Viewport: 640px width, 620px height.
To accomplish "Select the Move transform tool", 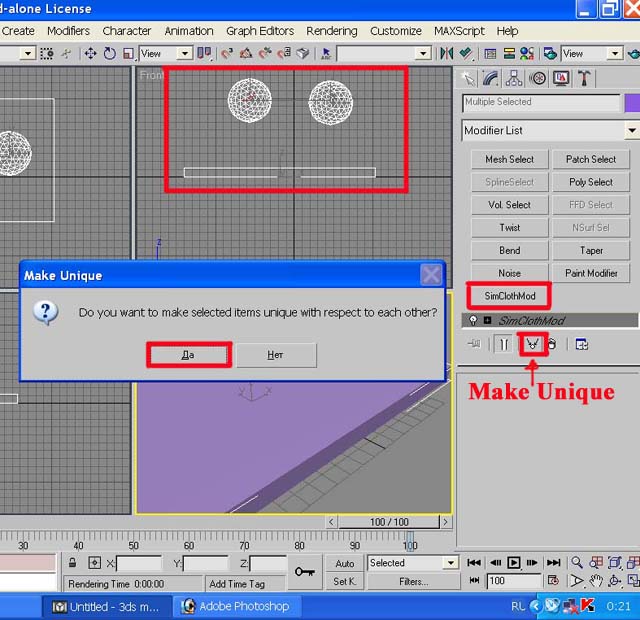I will click(90, 53).
